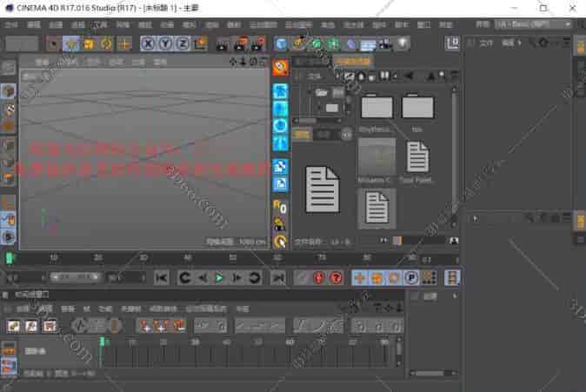Open the 文件 menu

pyautogui.click(x=10, y=24)
